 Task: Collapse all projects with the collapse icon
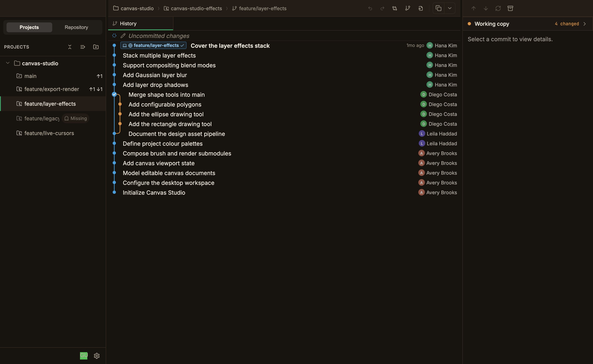(70, 47)
